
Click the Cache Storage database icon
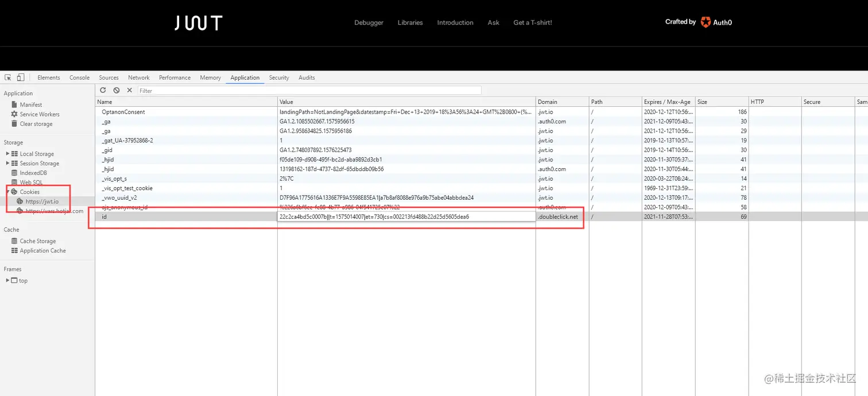pyautogui.click(x=14, y=241)
